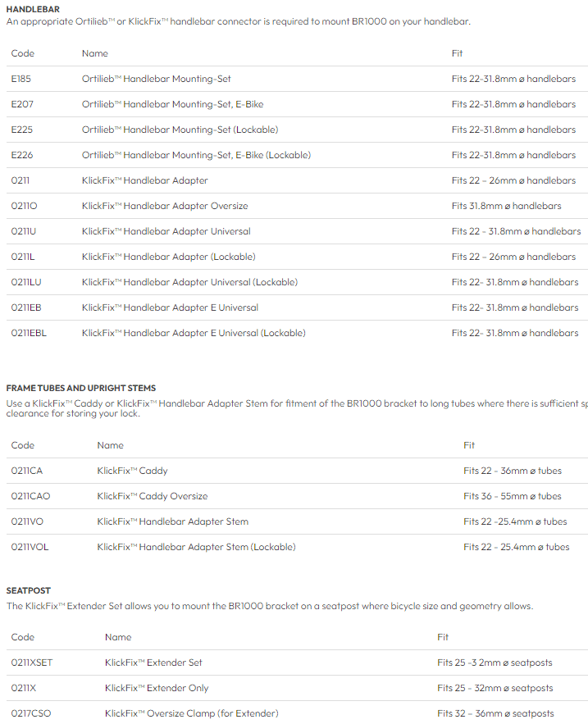Select KlickFix Adapter Universal (Lockable) 0211LU

(189, 282)
